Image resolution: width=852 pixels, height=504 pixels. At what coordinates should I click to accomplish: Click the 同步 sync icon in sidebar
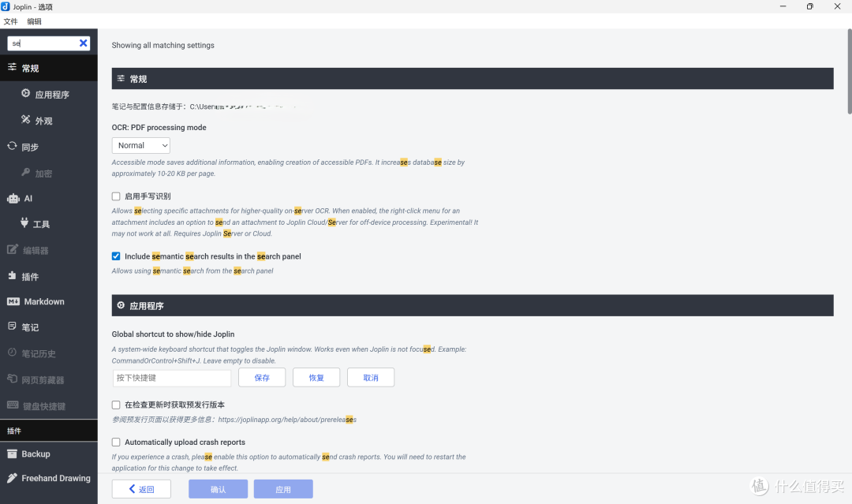click(12, 146)
